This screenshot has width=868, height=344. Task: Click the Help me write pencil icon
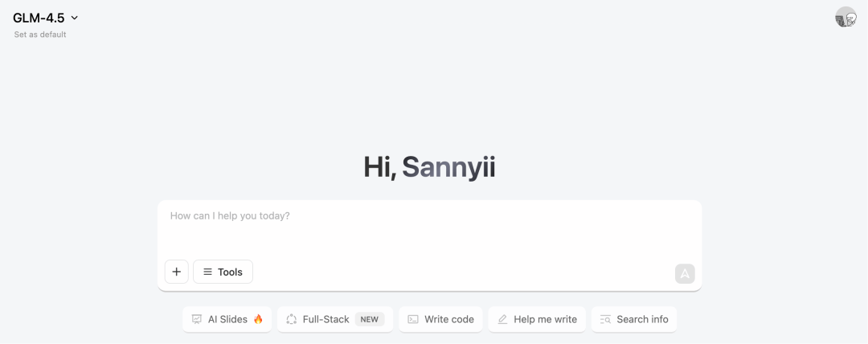point(502,319)
